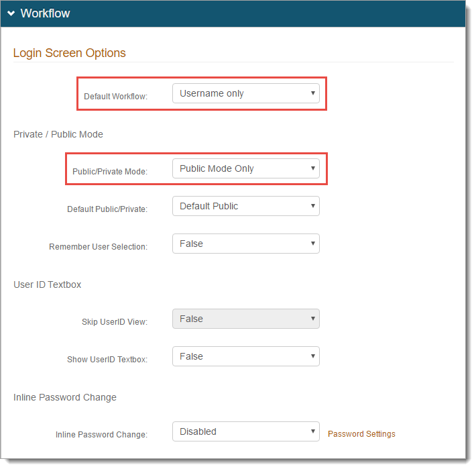Click the "Show UserID Textbox:" field label
This screenshot has height=469, width=476.
pos(107,360)
